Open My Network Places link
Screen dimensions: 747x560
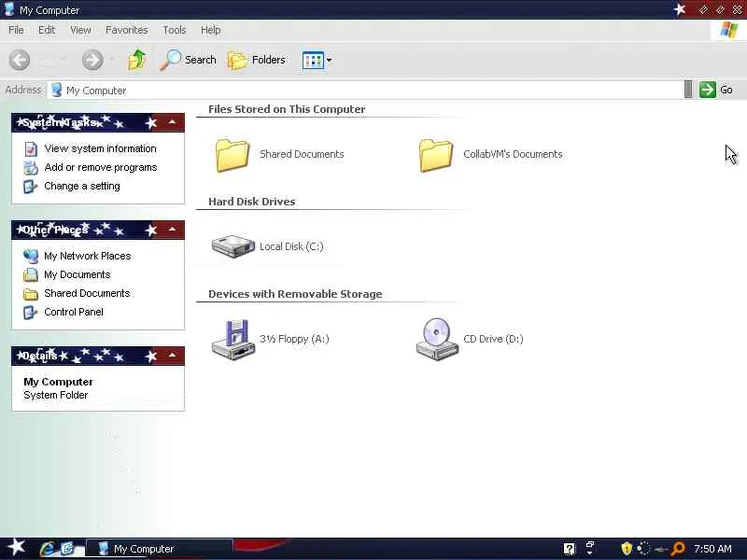88,256
